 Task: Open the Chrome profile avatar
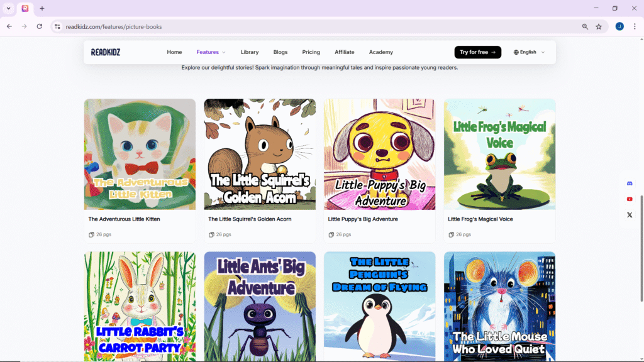tap(619, 26)
